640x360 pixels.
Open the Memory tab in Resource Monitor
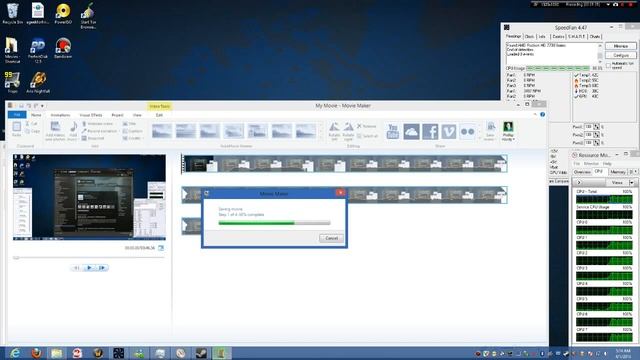[618, 172]
